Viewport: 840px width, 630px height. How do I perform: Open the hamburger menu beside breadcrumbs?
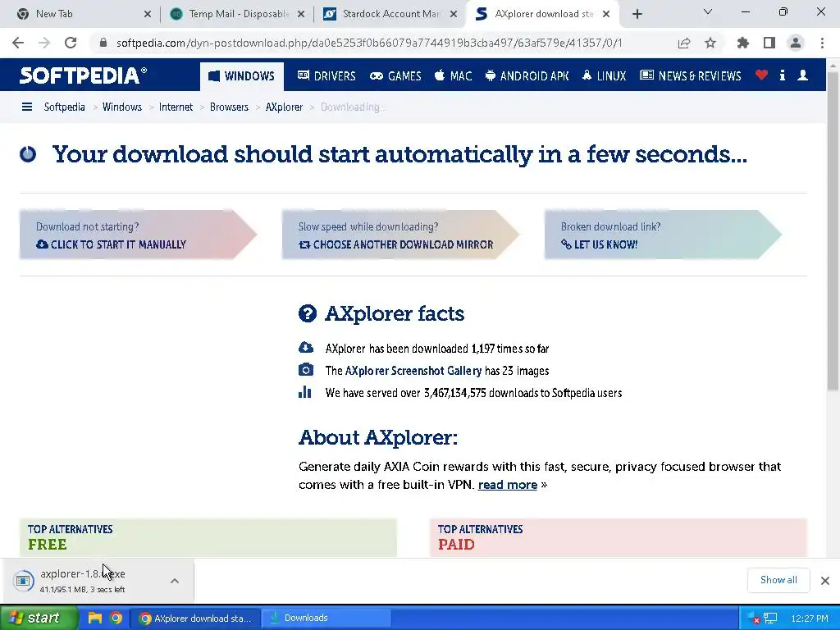[x=27, y=107]
